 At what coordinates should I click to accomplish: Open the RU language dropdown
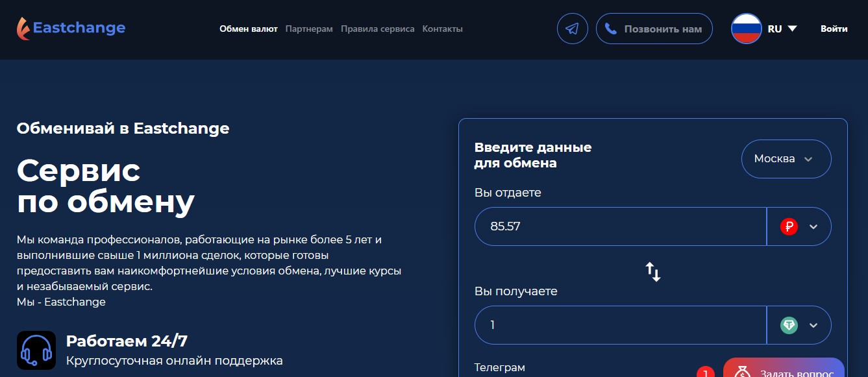click(x=782, y=29)
